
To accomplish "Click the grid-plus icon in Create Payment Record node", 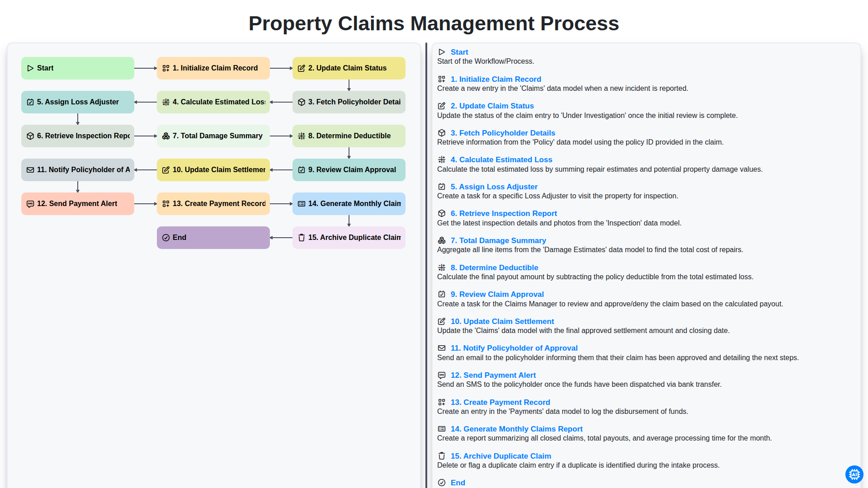I will click(166, 204).
